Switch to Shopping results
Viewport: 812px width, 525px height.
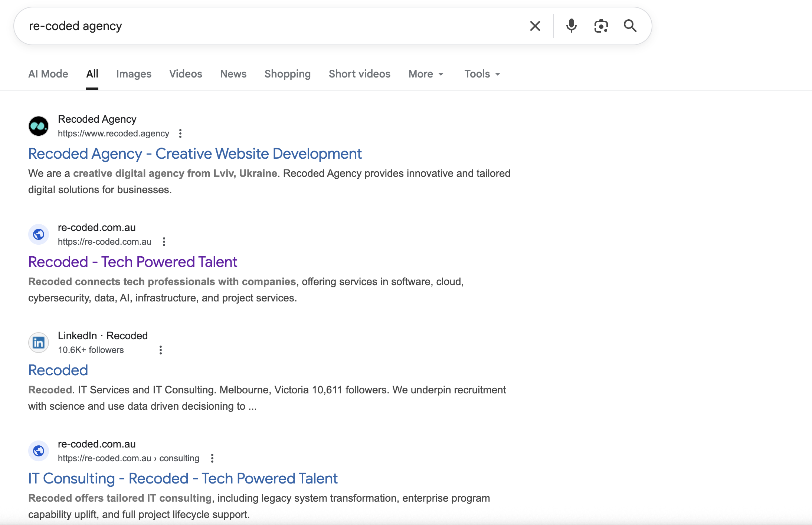tap(287, 74)
